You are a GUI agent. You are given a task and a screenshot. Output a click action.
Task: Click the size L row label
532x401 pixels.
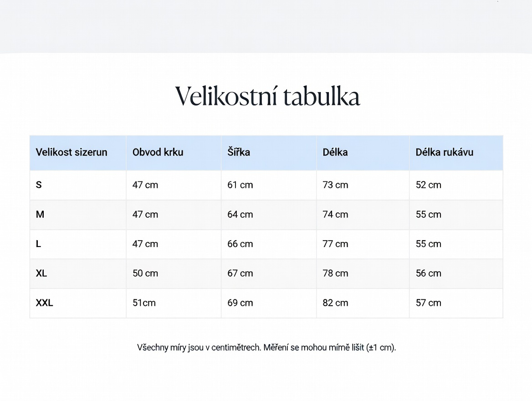tap(38, 244)
